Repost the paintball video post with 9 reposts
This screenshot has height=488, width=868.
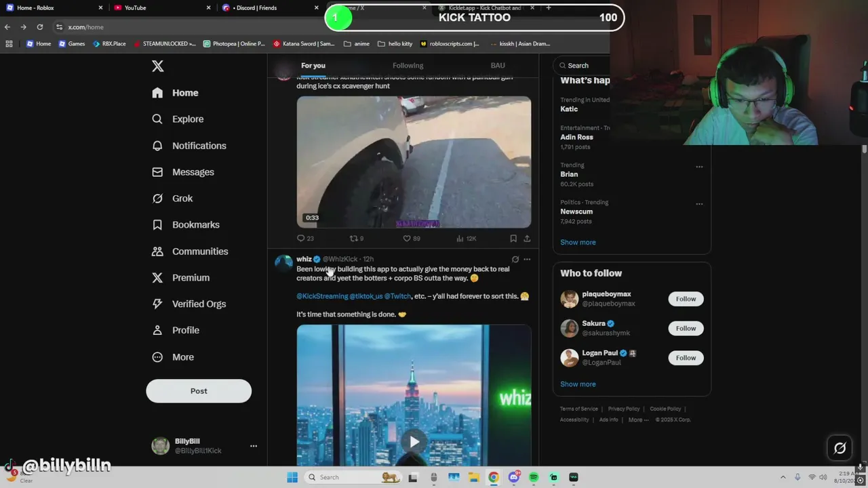pos(357,239)
